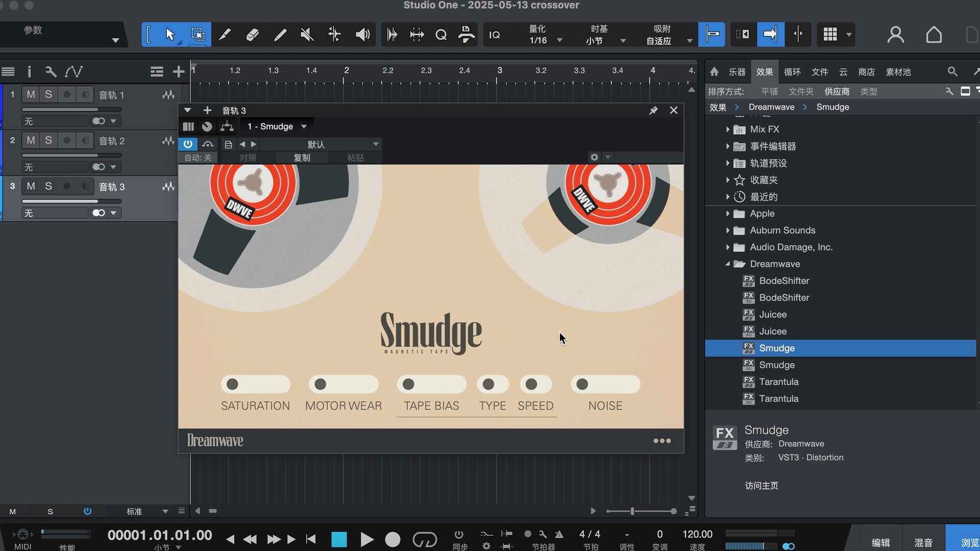Click the IQ input quantize button
This screenshot has width=980, height=551.
coord(495,35)
